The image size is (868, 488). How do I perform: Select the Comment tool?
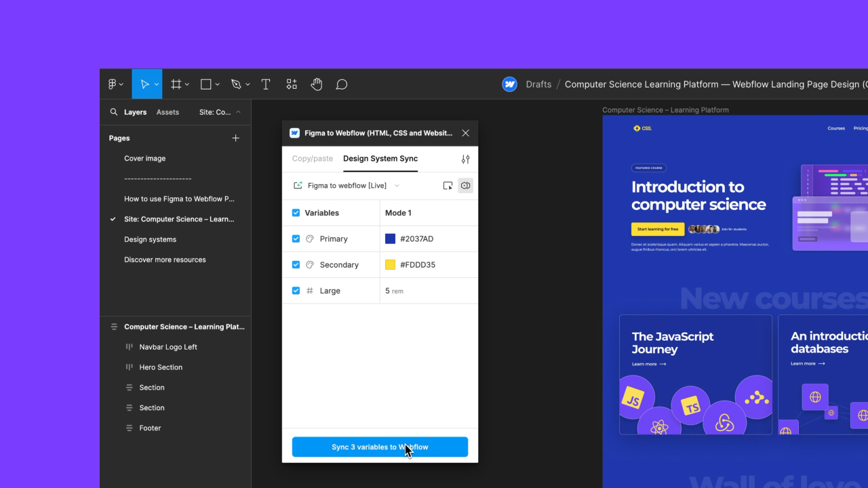[342, 84]
